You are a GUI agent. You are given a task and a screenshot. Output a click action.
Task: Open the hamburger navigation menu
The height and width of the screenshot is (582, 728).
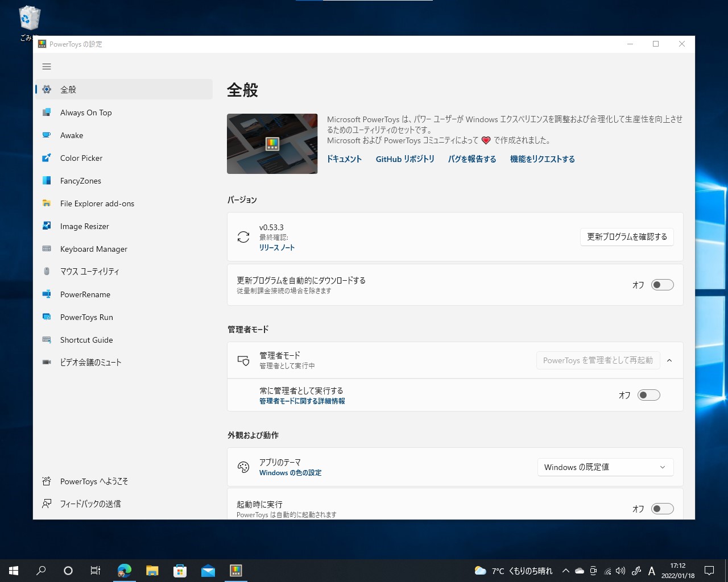[47, 66]
